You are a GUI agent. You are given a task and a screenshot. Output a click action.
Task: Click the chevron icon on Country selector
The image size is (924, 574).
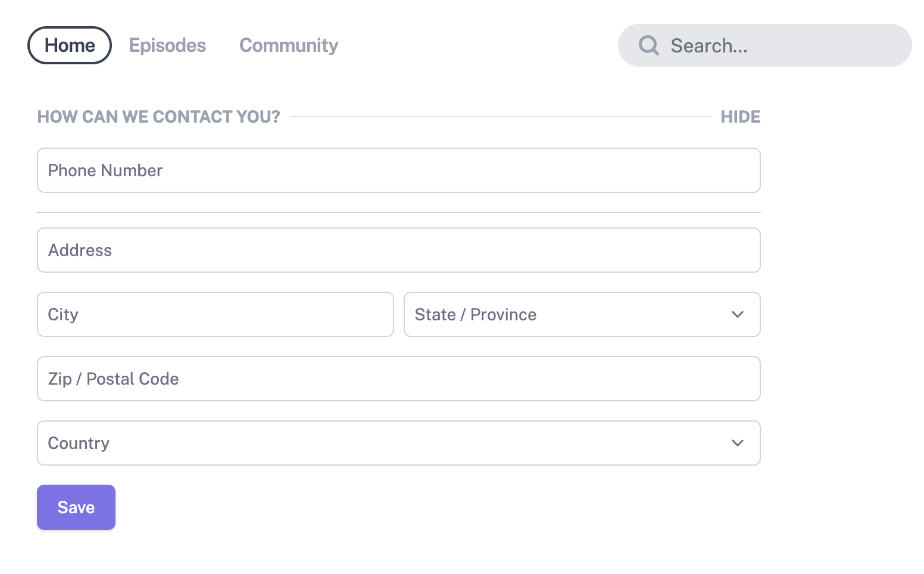[x=738, y=443]
